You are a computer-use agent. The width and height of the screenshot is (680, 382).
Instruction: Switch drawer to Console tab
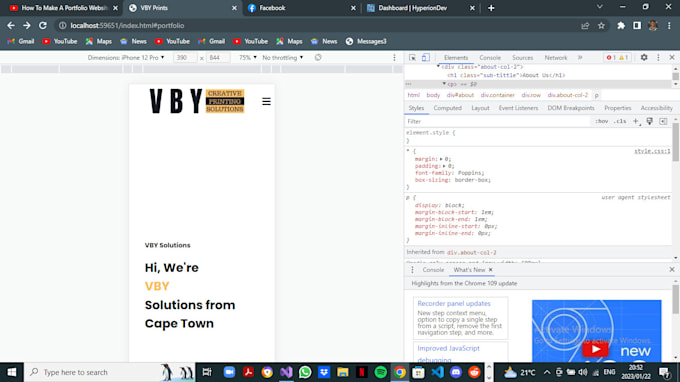pos(433,270)
